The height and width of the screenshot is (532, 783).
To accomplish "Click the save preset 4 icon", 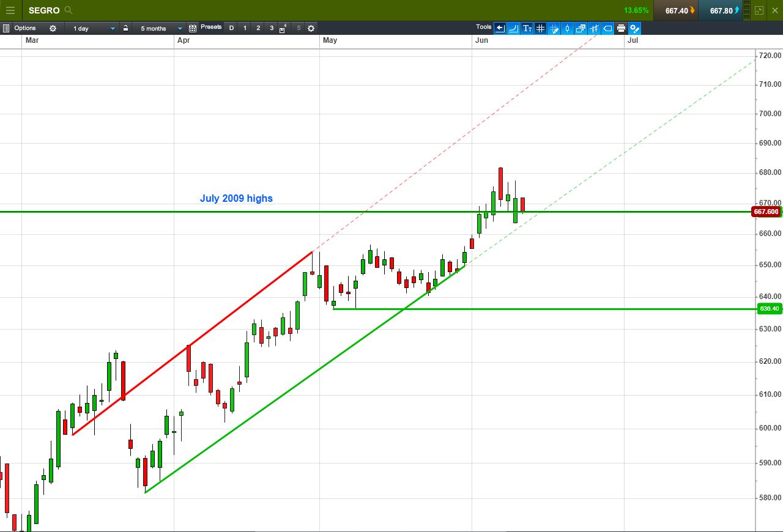I will [x=283, y=28].
